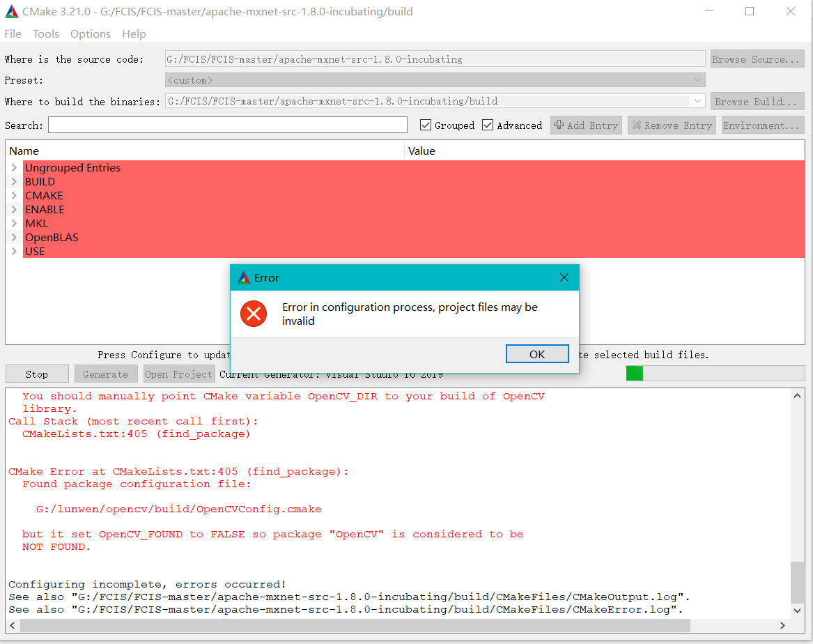Expand the MKL group
The height and width of the screenshot is (644, 813).
(14, 224)
